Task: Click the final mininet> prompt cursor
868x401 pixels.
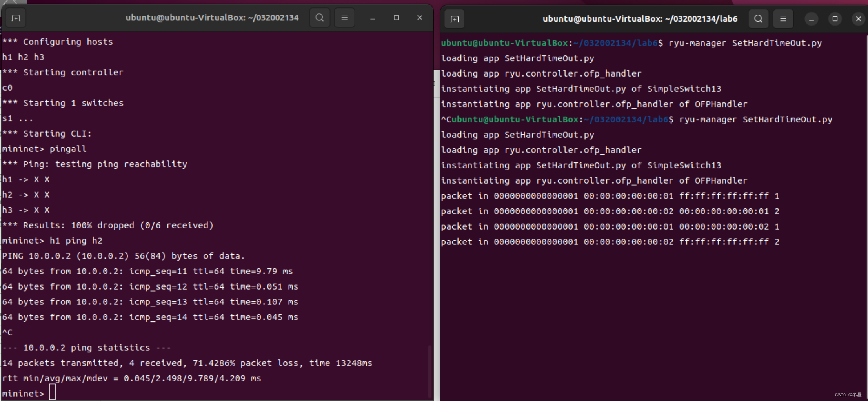Action: tap(53, 392)
